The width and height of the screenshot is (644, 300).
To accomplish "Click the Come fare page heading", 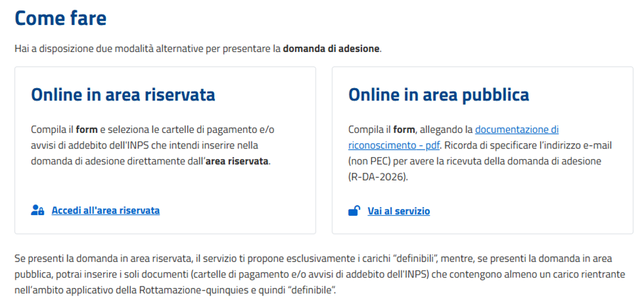I will coord(60,18).
